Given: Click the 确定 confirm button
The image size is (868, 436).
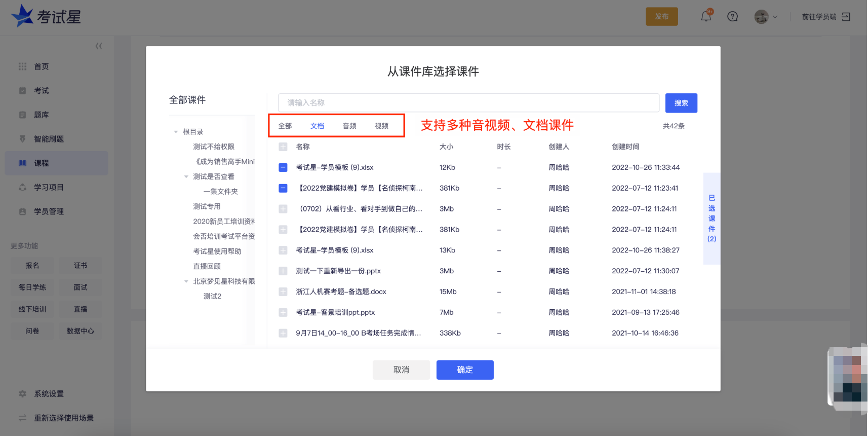Looking at the screenshot, I should pos(465,370).
